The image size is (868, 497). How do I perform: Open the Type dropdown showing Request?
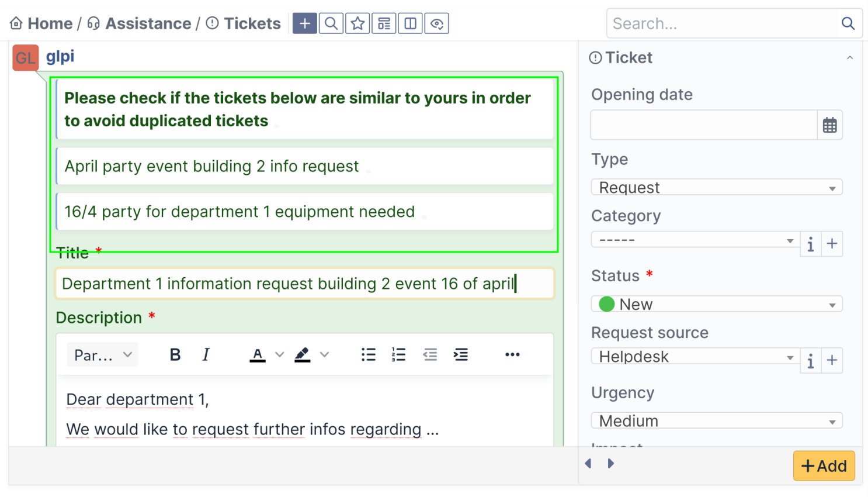pos(716,187)
